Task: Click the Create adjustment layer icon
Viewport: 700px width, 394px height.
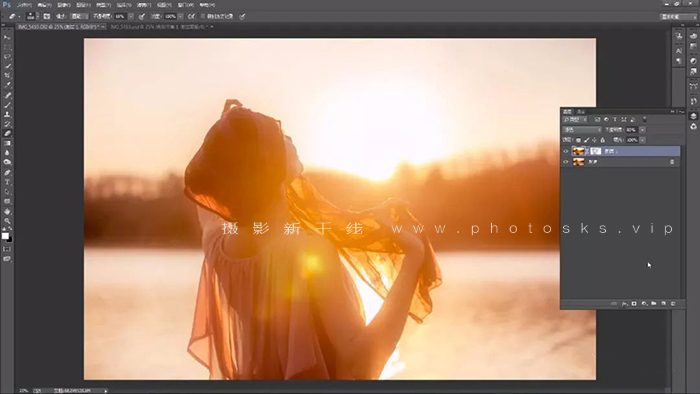Action: (x=644, y=304)
